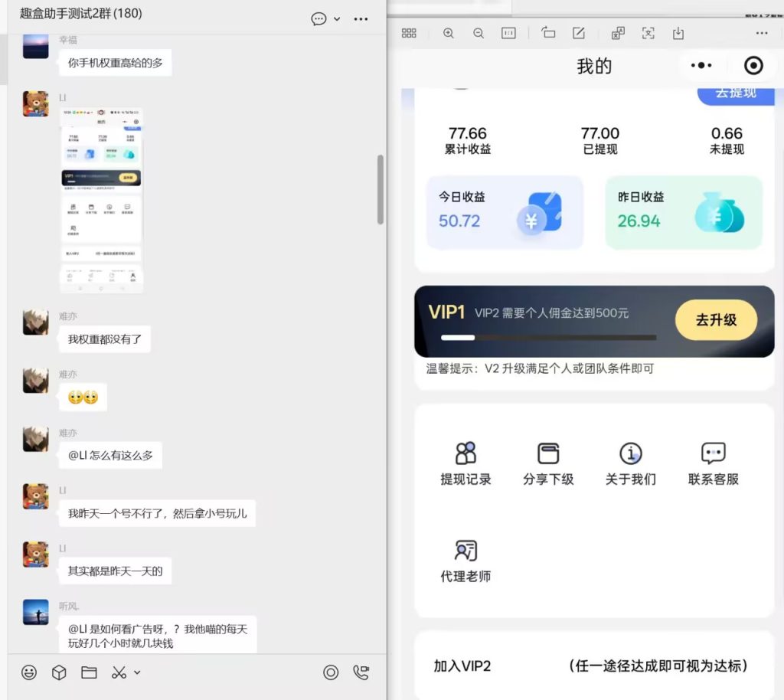Viewport: 784px width, 700px height.
Task: Open the chat header three-dots menu
Action: point(361,19)
